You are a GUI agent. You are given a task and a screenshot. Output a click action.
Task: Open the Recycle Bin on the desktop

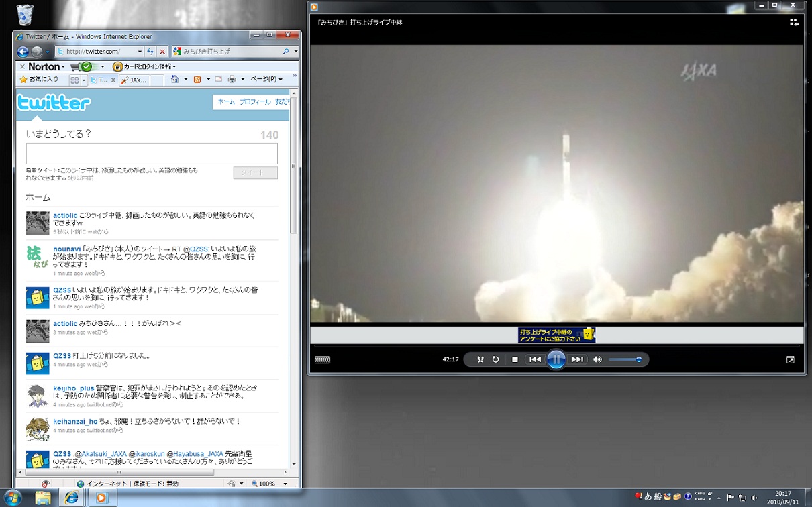pos(25,15)
